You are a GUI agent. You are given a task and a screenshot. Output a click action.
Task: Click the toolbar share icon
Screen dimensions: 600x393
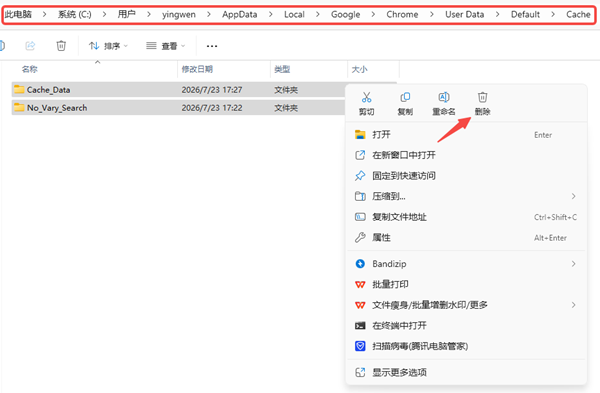click(x=30, y=46)
